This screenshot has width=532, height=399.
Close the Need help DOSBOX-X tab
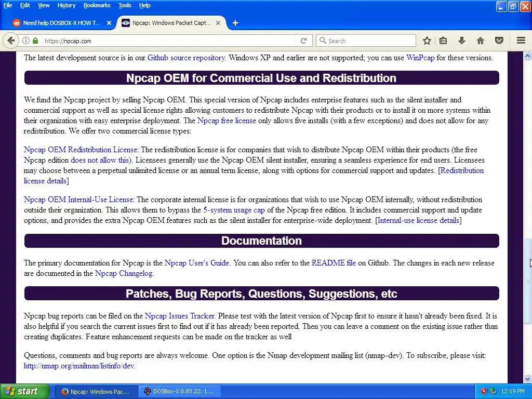click(x=109, y=23)
